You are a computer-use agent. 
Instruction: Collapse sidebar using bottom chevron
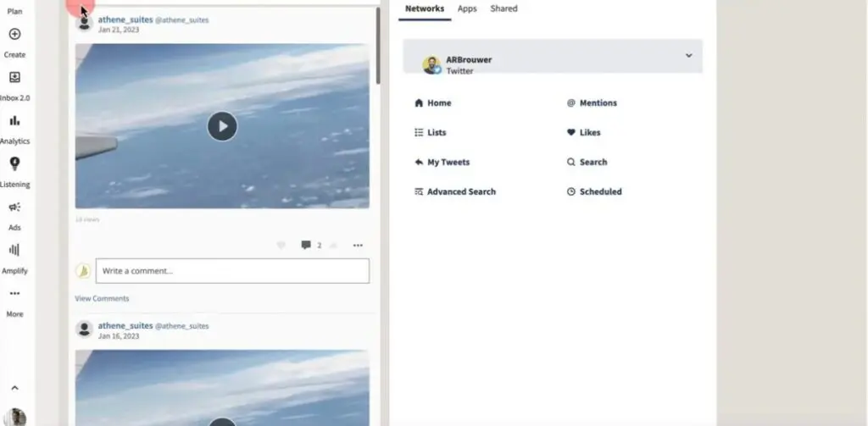(x=14, y=388)
